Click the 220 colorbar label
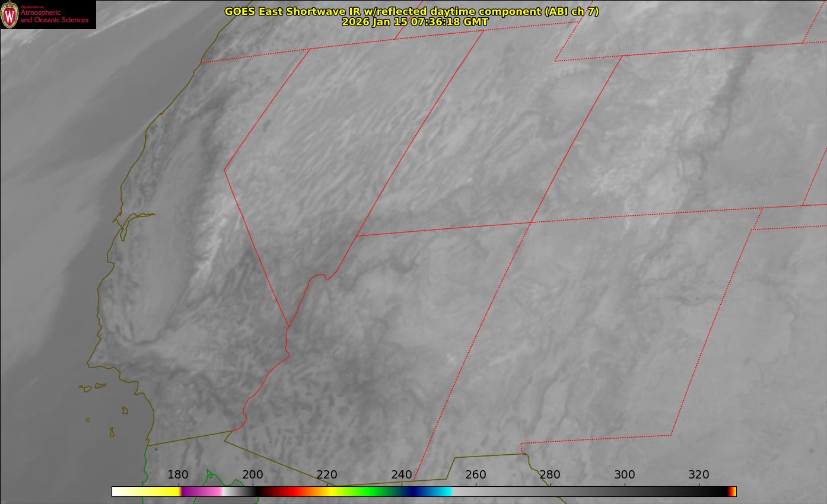The height and width of the screenshot is (504, 827). (327, 474)
